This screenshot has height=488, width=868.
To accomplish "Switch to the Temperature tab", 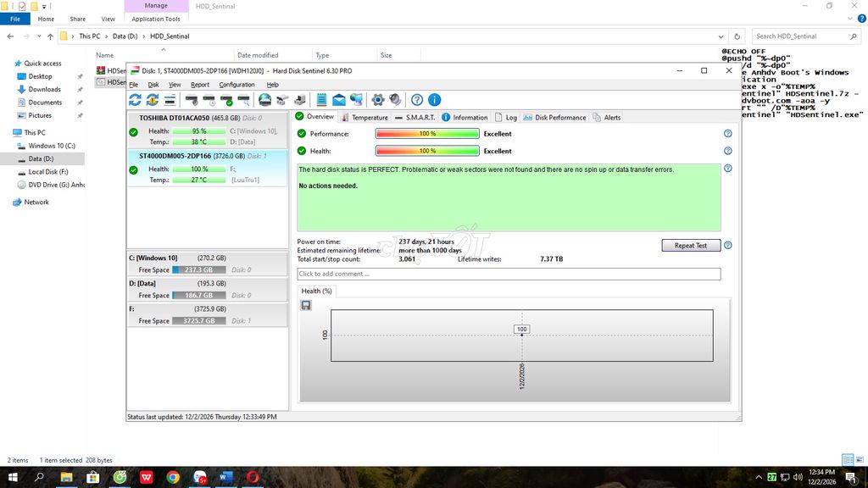I will click(364, 117).
